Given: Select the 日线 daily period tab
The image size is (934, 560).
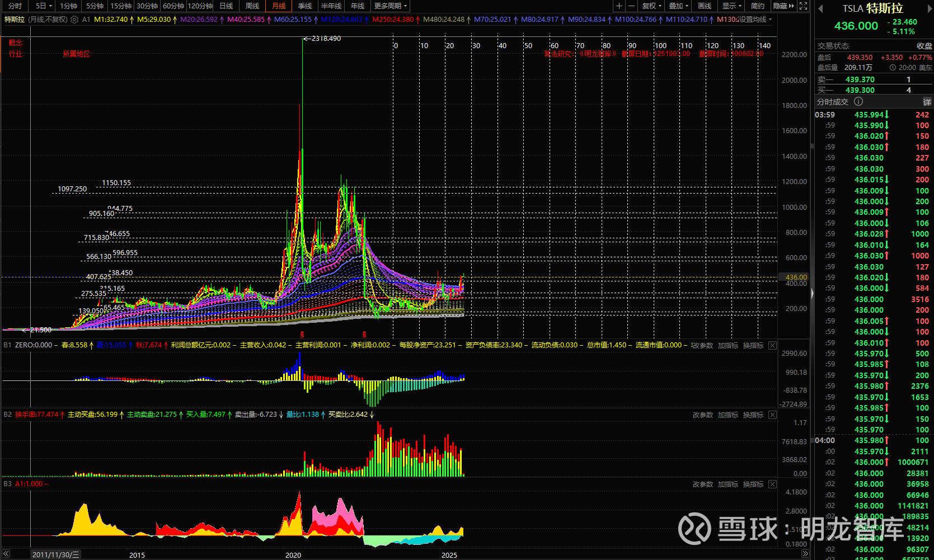Looking at the screenshot, I should 226,6.
